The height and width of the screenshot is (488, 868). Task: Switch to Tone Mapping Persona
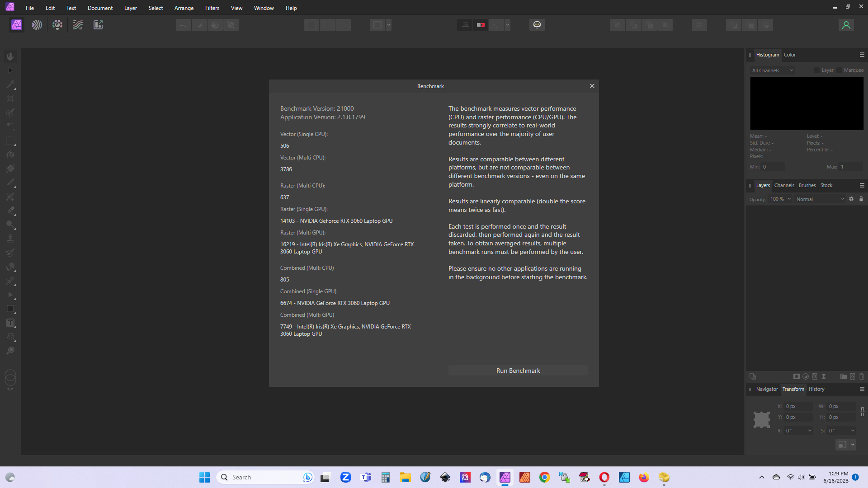78,25
